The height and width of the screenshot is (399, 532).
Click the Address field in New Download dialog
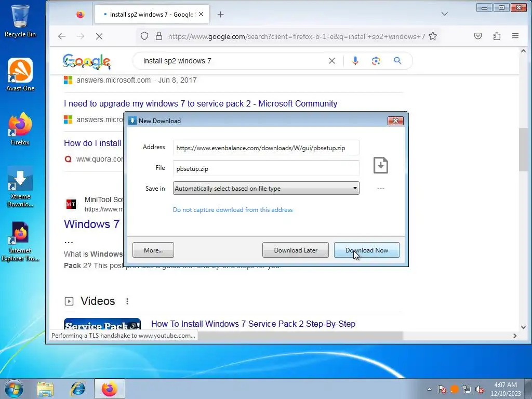(x=266, y=148)
